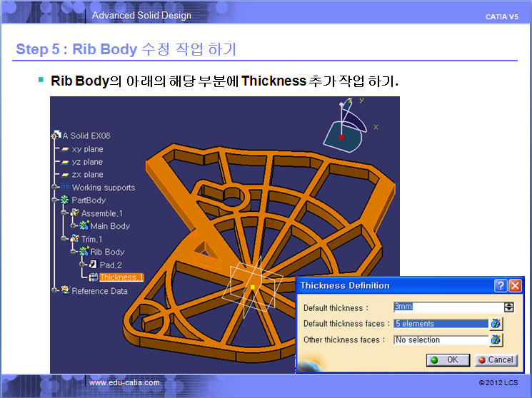The width and height of the screenshot is (532, 398).
Task: Click the Assemble.1 operation icon
Action: (x=75, y=213)
